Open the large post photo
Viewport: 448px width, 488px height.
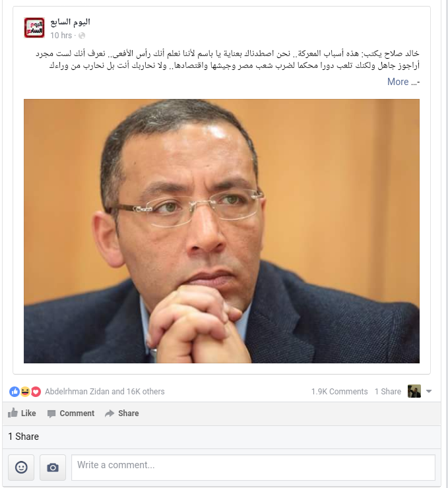click(x=222, y=231)
